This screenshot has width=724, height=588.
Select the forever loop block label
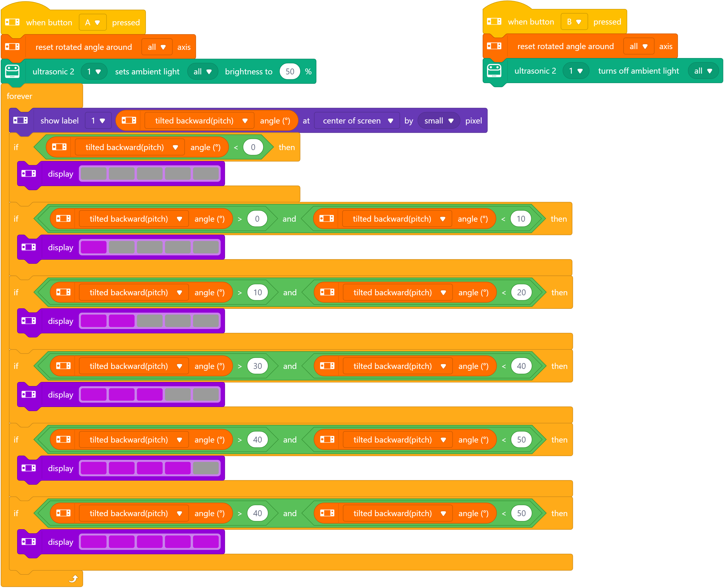click(x=19, y=96)
